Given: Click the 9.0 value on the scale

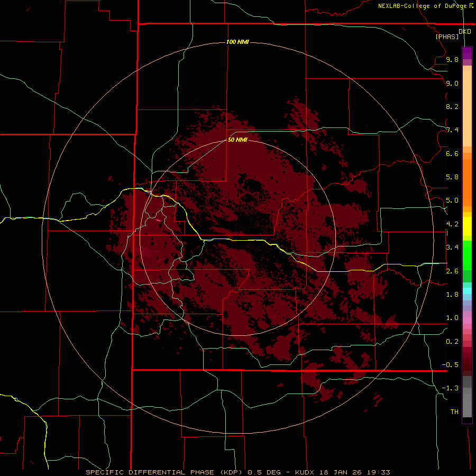Looking at the screenshot, I should coord(452,83).
